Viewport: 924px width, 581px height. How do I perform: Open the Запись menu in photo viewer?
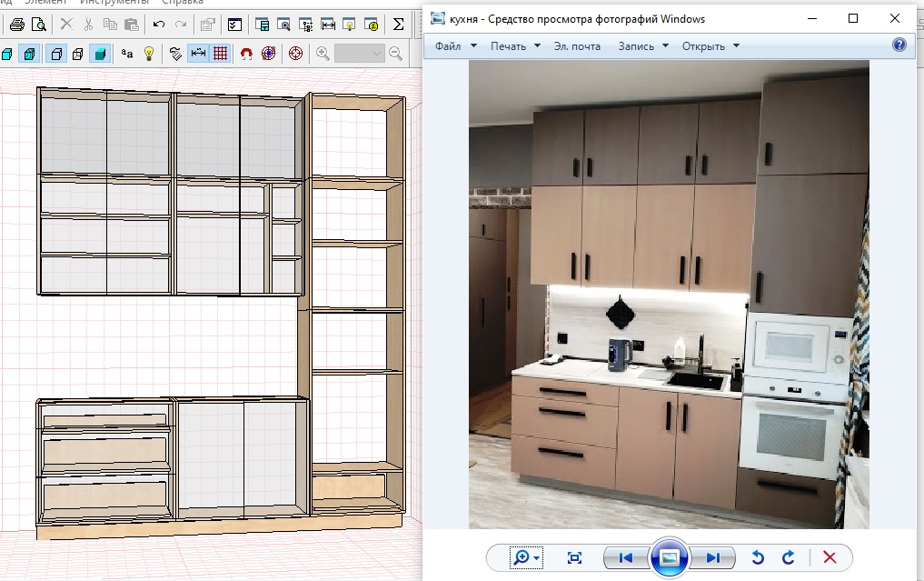[643, 46]
